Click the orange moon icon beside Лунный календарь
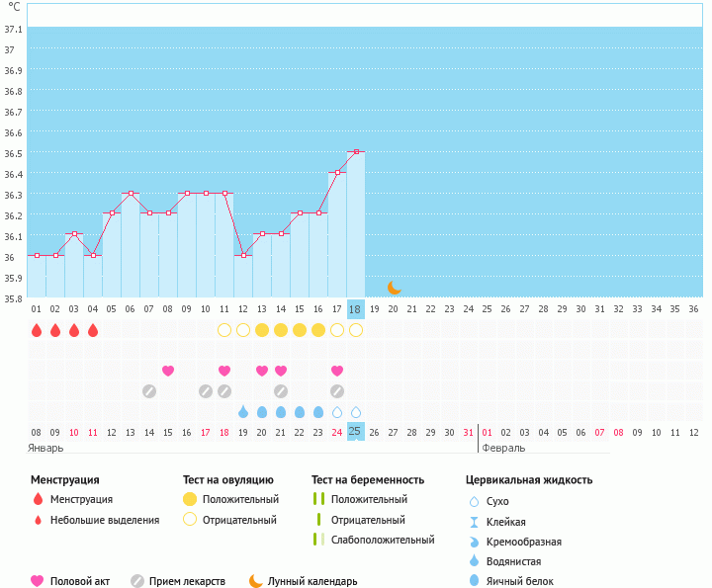This screenshot has height=588, width=712. [x=256, y=581]
